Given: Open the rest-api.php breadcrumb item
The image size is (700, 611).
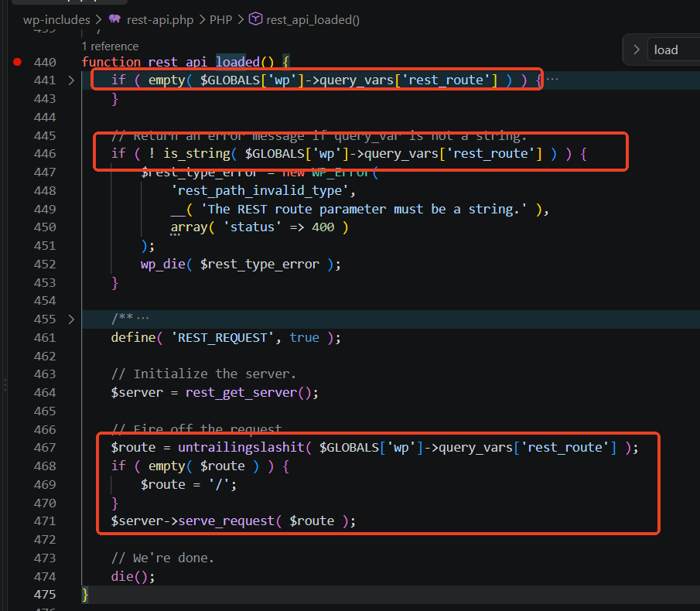Looking at the screenshot, I should [160, 20].
